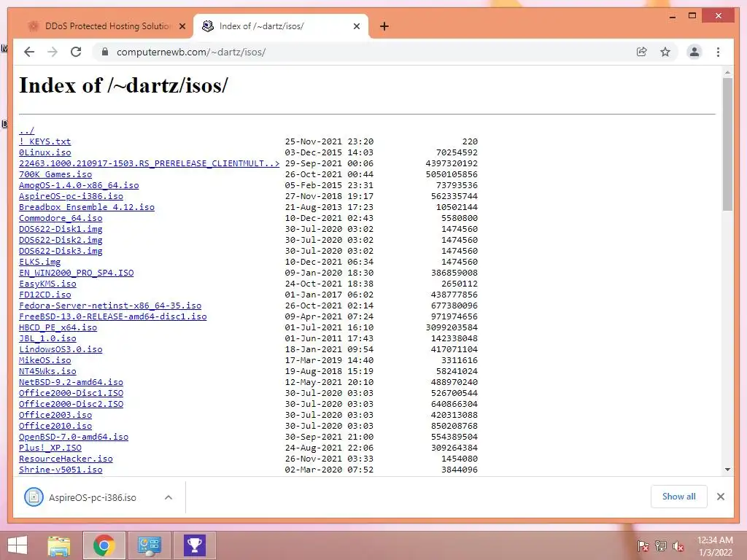Bookmark this page with the star icon
Screen dimensions: 747x560
click(665, 52)
